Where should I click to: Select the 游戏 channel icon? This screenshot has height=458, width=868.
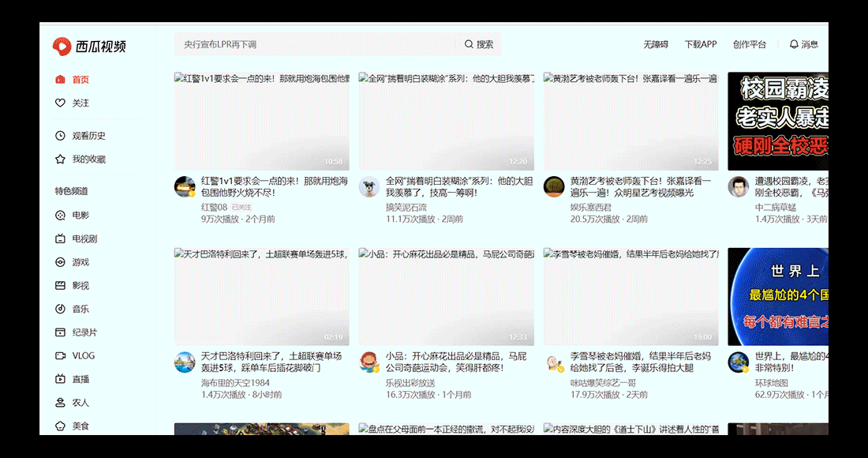(x=60, y=262)
